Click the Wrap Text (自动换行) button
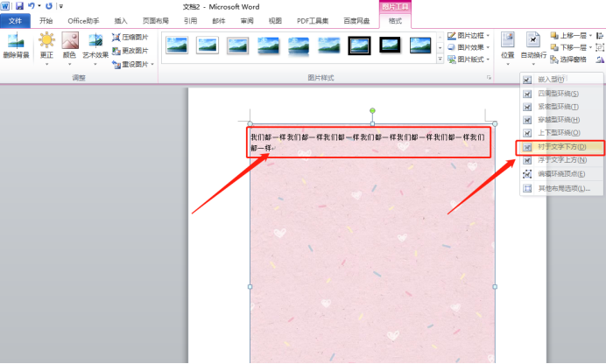Image resolution: width=606 pixels, height=364 pixels. click(x=533, y=48)
